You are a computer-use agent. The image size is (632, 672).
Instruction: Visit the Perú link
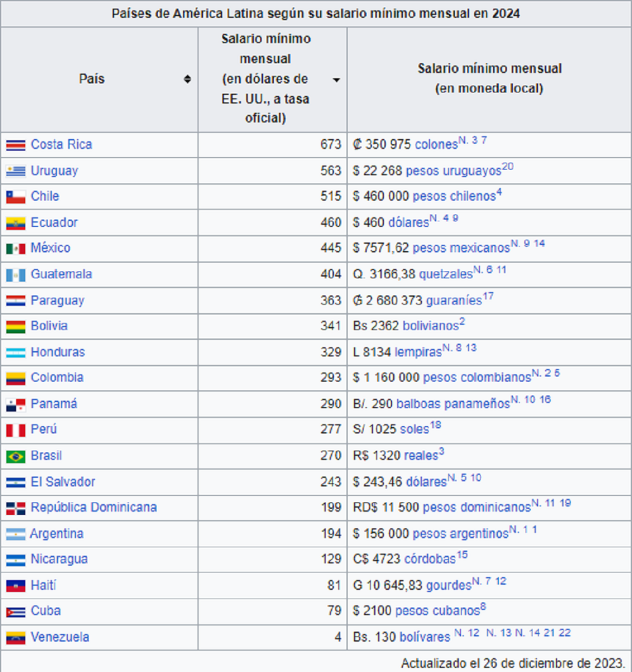tap(44, 429)
